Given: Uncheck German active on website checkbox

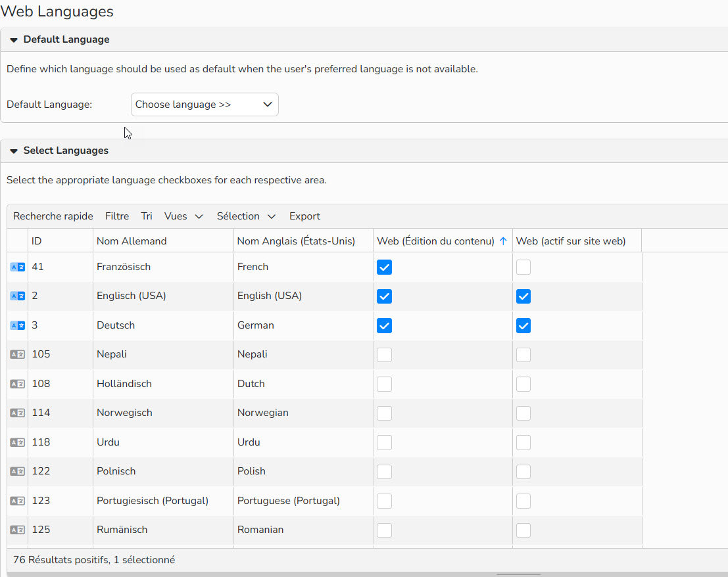Looking at the screenshot, I should tap(523, 325).
